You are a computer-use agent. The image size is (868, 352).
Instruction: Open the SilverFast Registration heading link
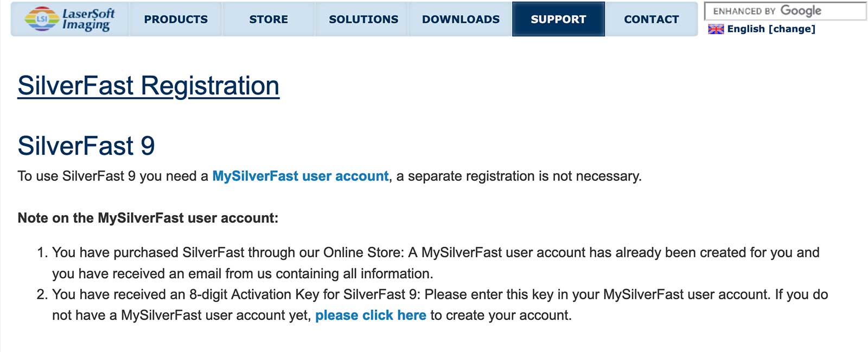(148, 86)
